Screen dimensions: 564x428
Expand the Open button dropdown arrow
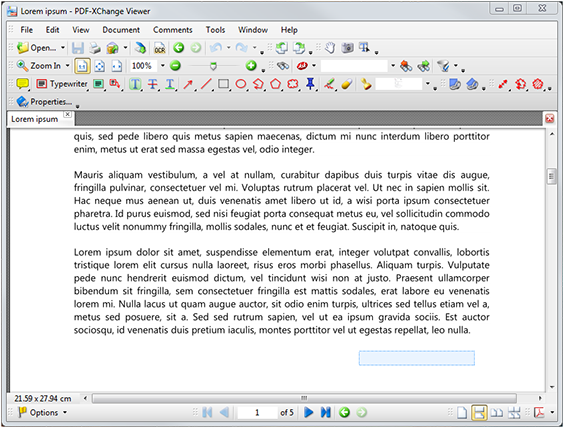click(x=63, y=47)
